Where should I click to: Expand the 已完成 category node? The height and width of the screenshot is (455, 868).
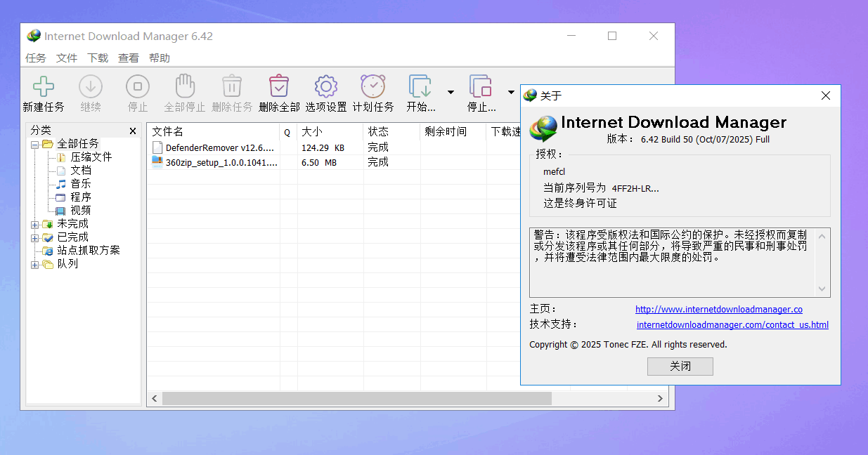34,237
